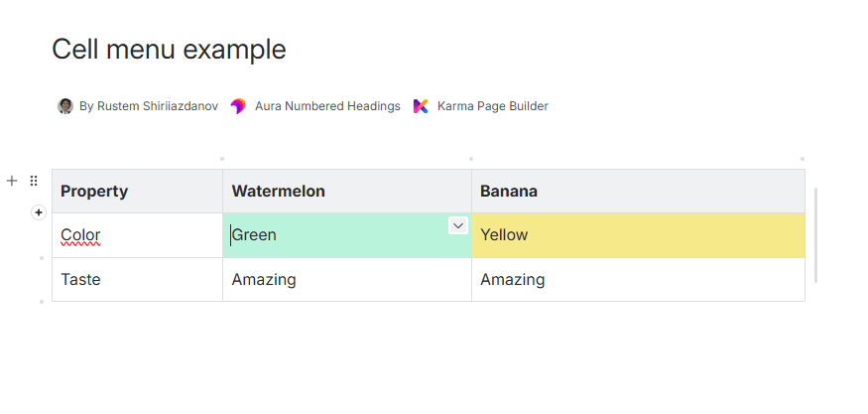Open the cell options chevron in Green cell
This screenshot has height=414, width=868.
pyautogui.click(x=458, y=226)
